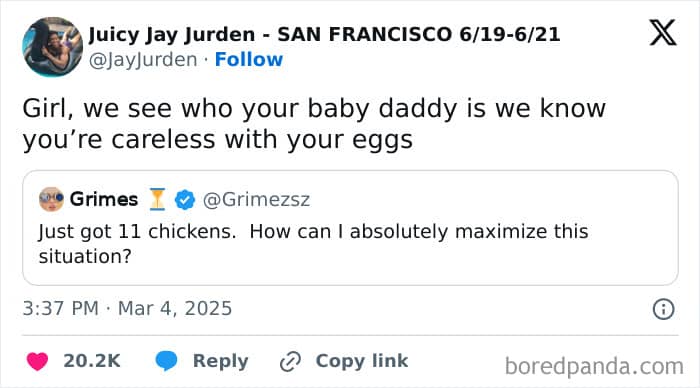Click the blue reply bubble icon
The height and width of the screenshot is (388, 700).
167,361
